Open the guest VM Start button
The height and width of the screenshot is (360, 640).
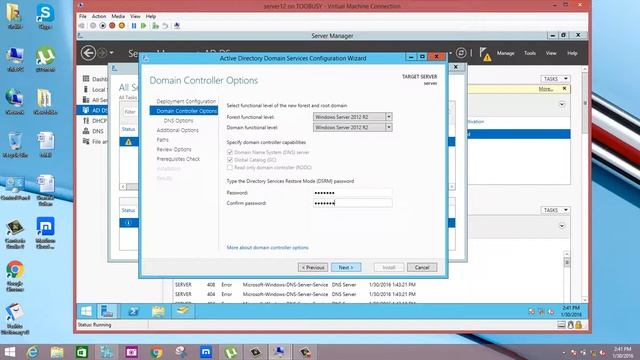tap(86, 311)
